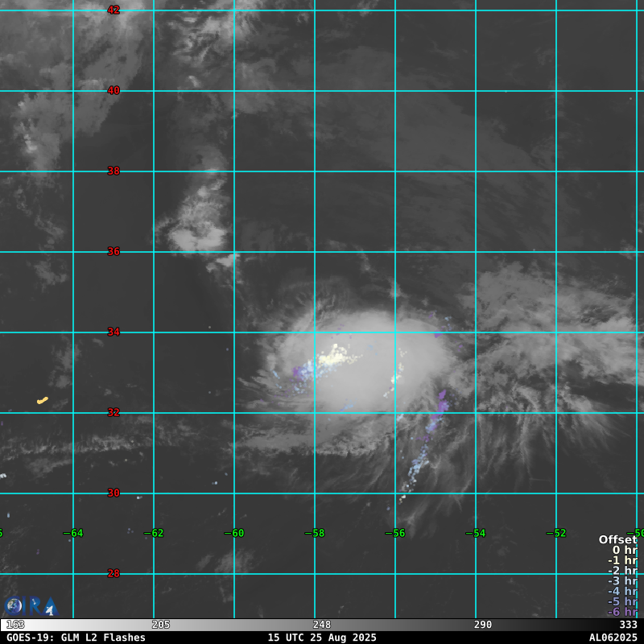Click the 248 value on the colorbar
The width and height of the screenshot is (644, 644).
click(x=322, y=625)
